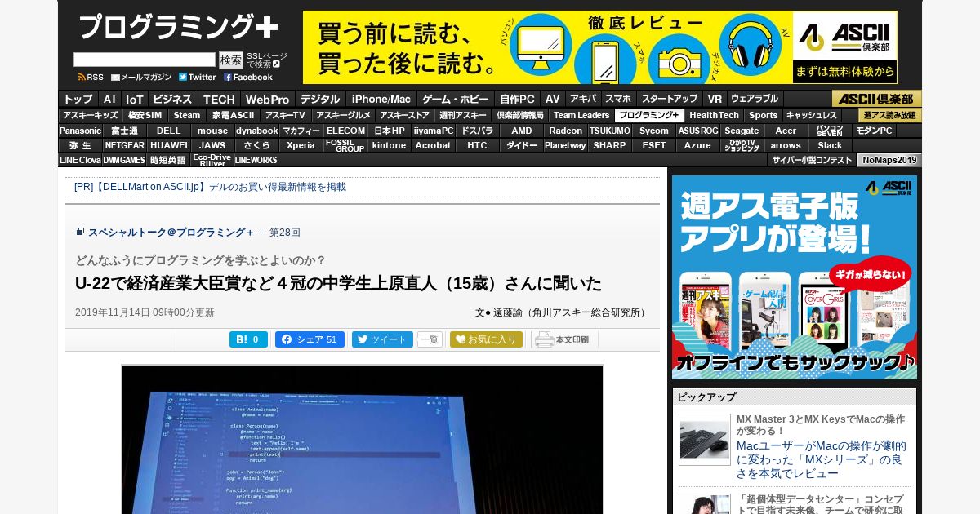Screen dimensions: 980x514
Task: Open the article code-screen photo
Action: click(x=363, y=439)
